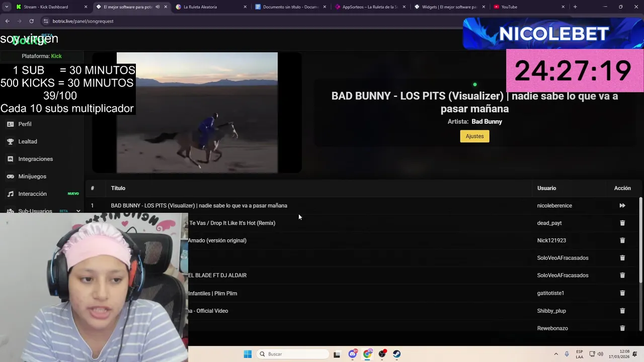Open the tab search dropdown
This screenshot has width=644, height=362.
click(7, 7)
